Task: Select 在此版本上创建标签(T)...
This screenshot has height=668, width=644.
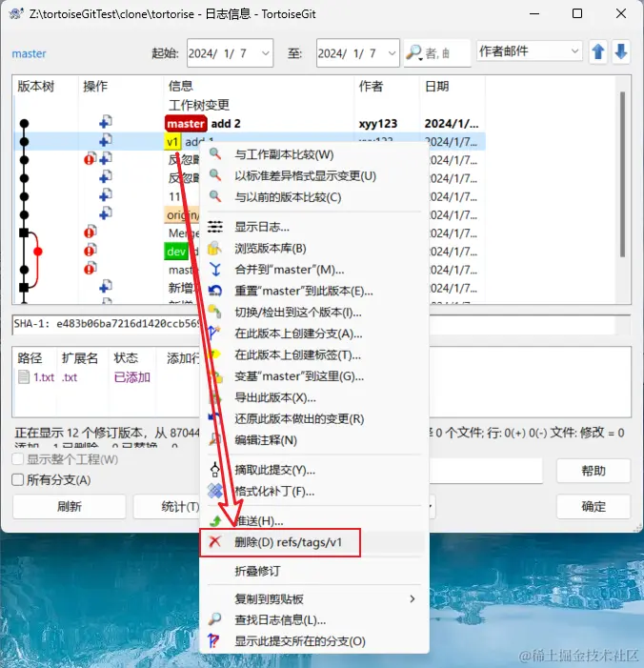Action: click(314, 354)
